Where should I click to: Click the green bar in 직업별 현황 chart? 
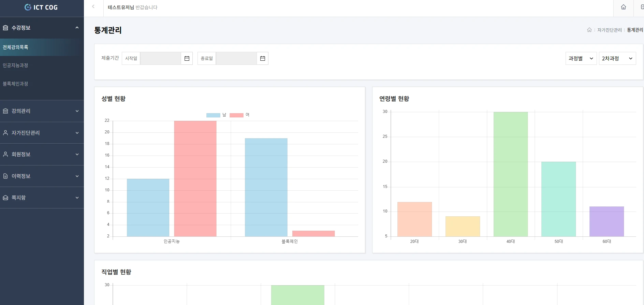[298, 295]
